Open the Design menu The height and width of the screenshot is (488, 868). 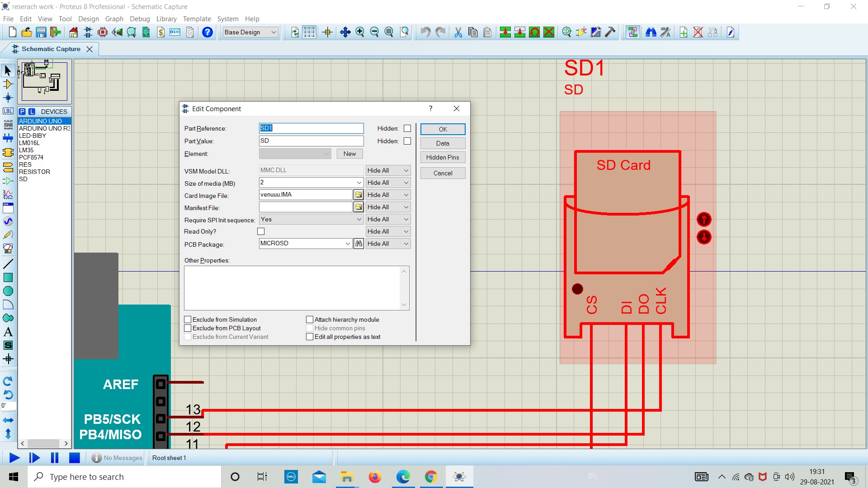[x=88, y=19]
